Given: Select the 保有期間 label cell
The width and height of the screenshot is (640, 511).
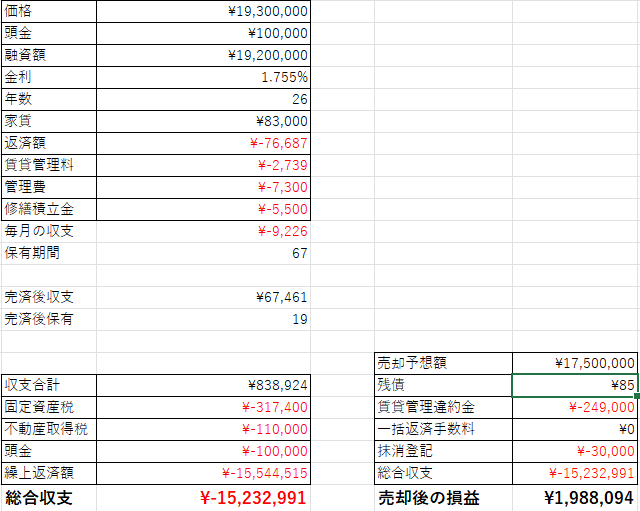Looking at the screenshot, I should click(49, 254).
